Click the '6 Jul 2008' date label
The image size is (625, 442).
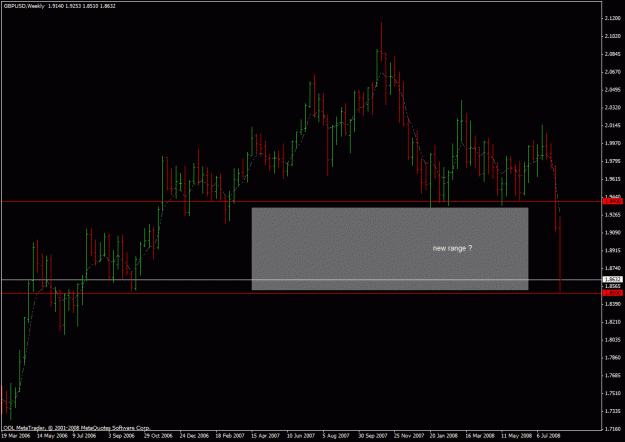pyautogui.click(x=548, y=436)
